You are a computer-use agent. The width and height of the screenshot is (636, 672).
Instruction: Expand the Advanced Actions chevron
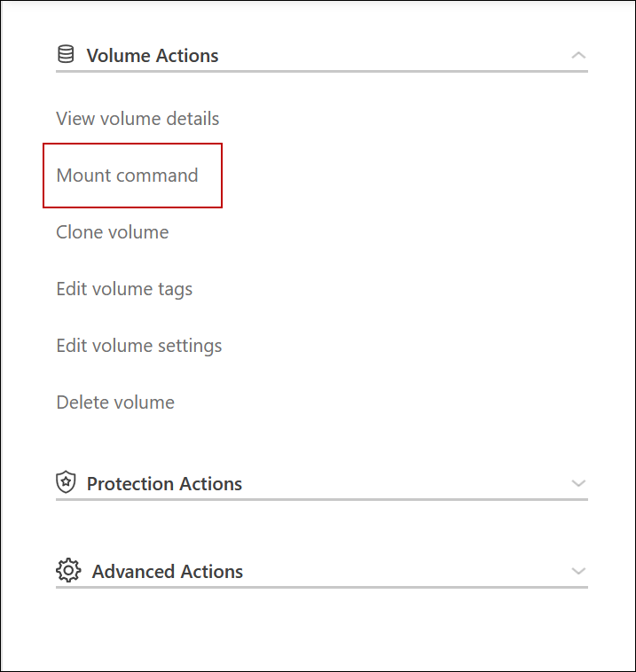(x=578, y=571)
